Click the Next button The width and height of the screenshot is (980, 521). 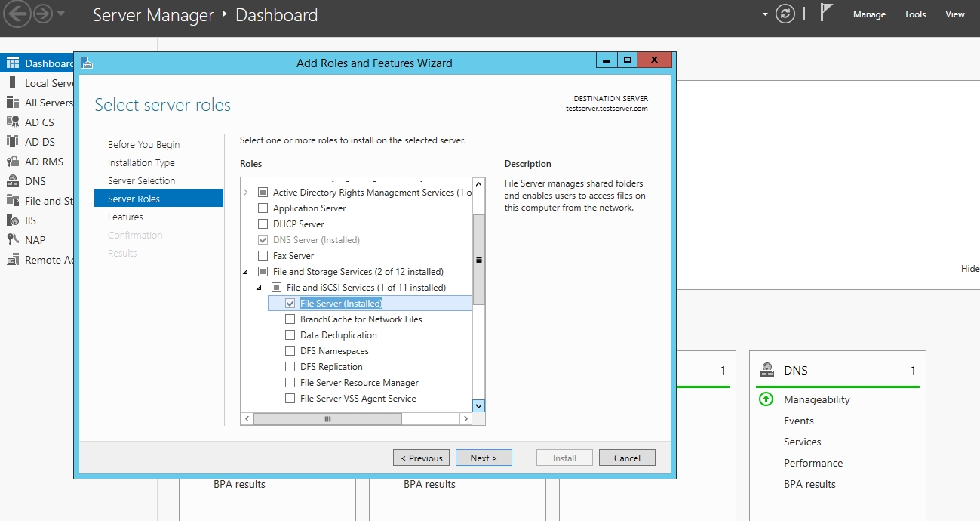point(484,458)
